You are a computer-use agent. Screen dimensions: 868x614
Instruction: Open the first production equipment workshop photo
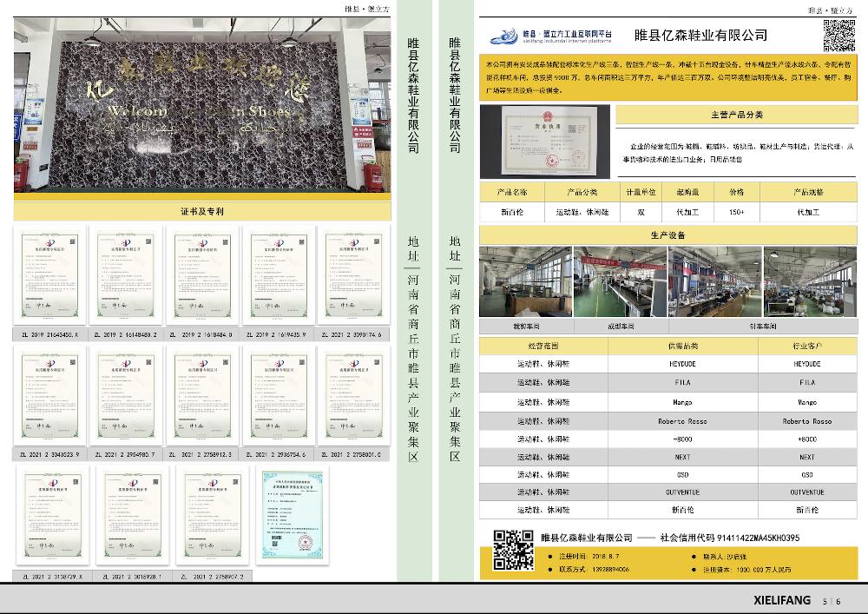526,281
